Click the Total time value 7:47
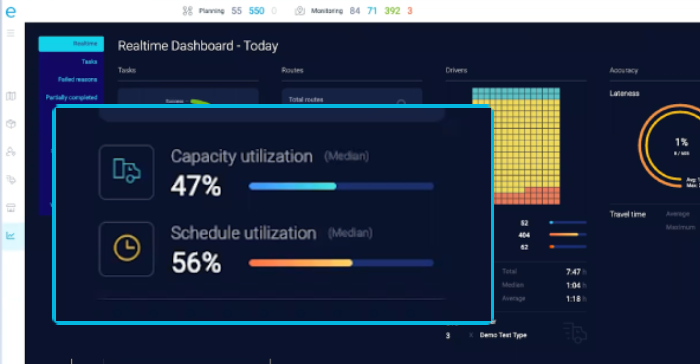This screenshot has height=364, width=700. tap(574, 272)
